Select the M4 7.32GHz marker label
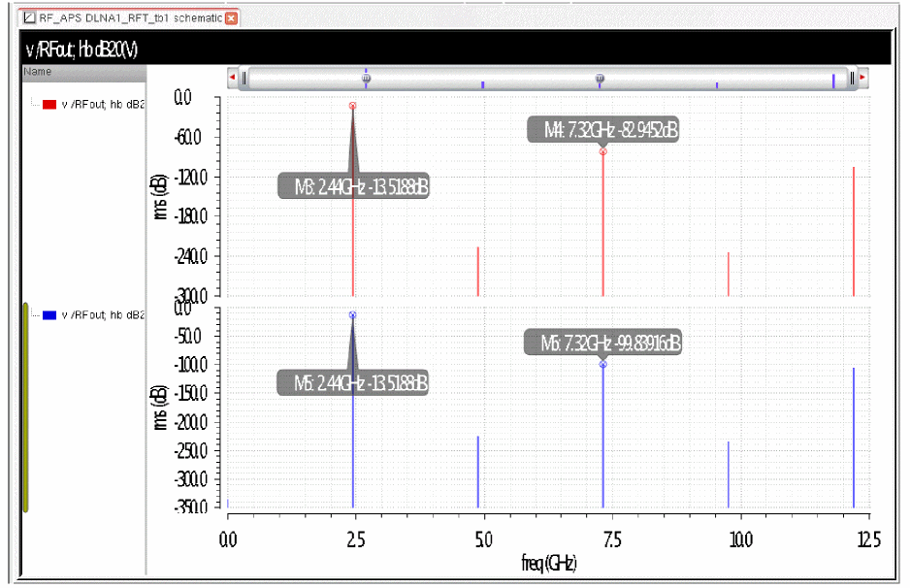910x588 pixels. [x=602, y=130]
